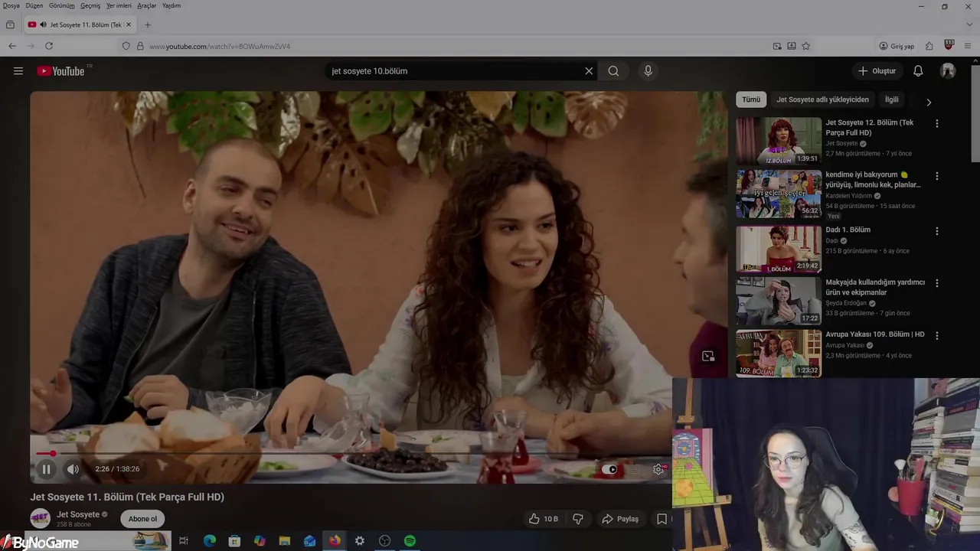Mute tab via speaker icon
Screen dimensions: 980x551
click(43, 24)
